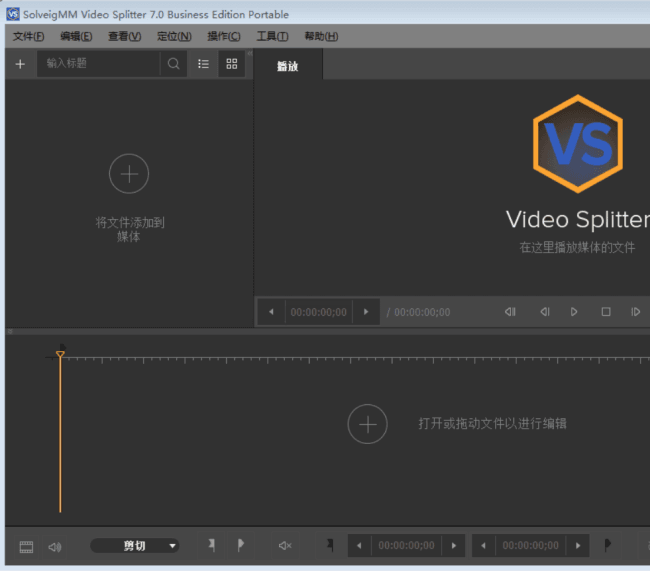
Task: Click the timeline ruler
Action: [347, 359]
